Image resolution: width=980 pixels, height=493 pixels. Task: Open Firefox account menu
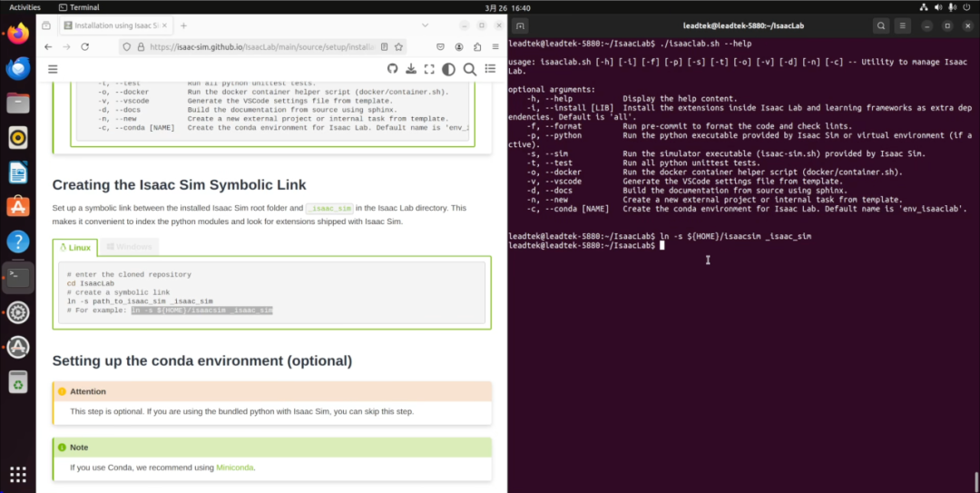[459, 47]
